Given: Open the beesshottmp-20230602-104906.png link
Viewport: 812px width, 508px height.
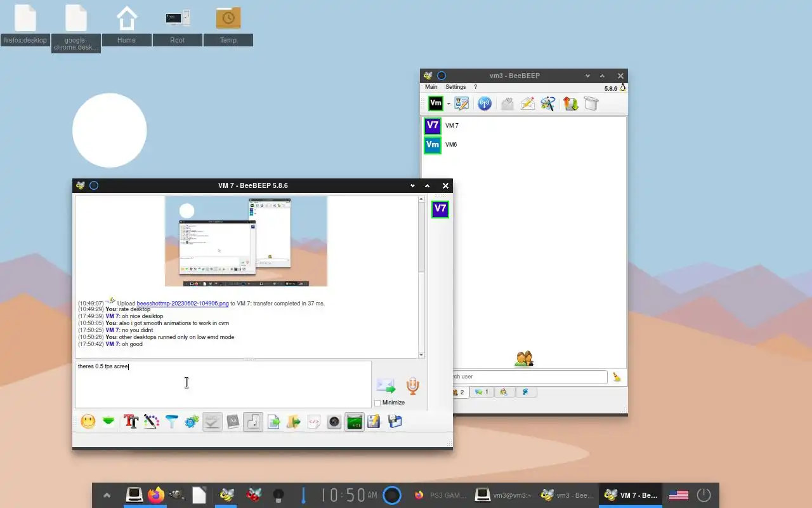Looking at the screenshot, I should click(x=183, y=304).
